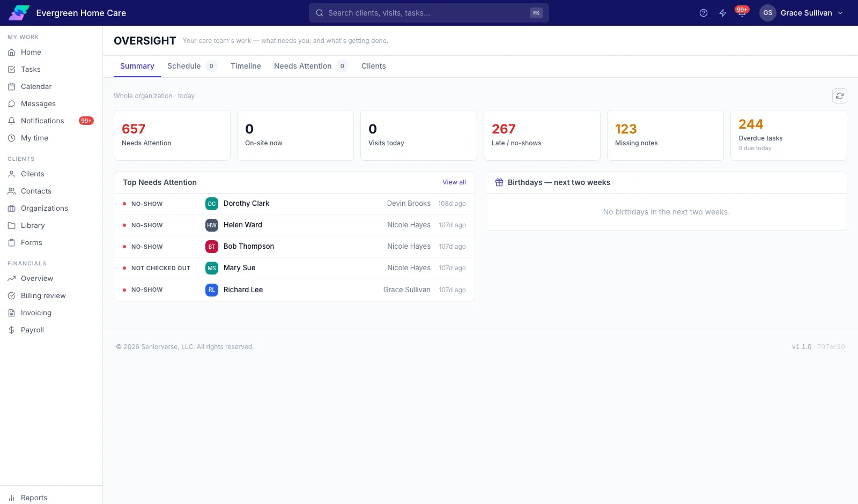Screen dimensions: 858x504
Task: Open Financials Overview in the sidebar
Action: pyautogui.click(x=51, y=278)
